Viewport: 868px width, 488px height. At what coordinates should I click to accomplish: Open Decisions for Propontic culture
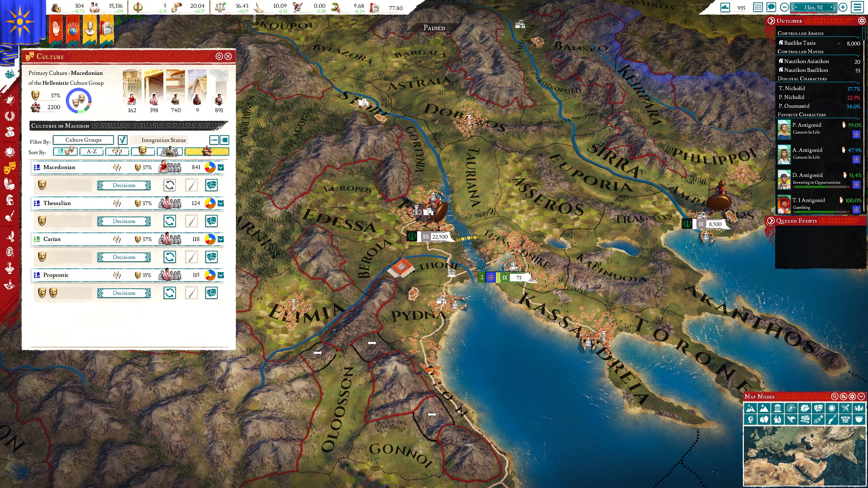click(124, 293)
